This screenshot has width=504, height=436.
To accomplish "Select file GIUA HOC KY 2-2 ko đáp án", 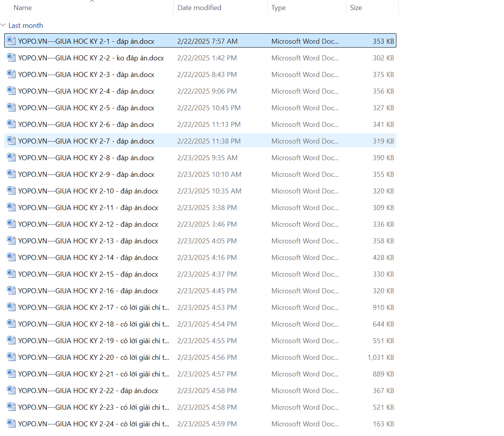I will coord(91,58).
